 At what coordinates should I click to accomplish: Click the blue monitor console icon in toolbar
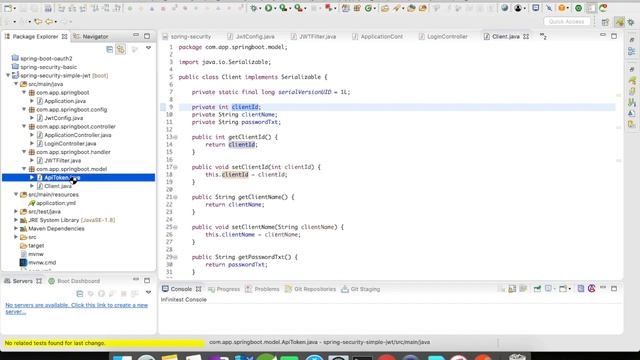click(536, 8)
